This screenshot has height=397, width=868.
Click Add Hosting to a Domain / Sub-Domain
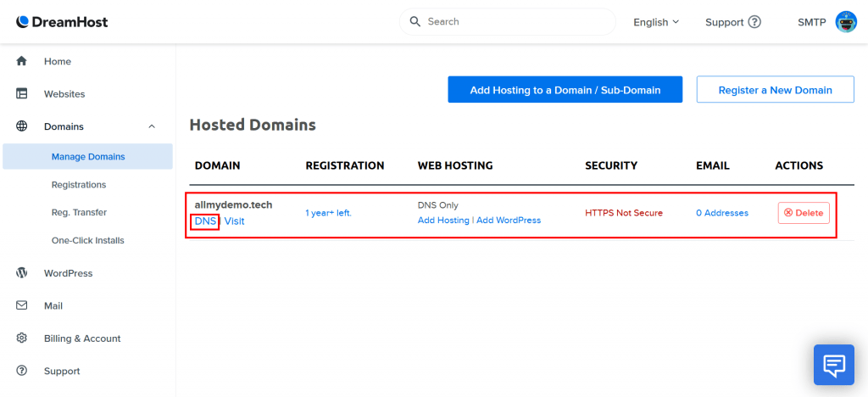click(565, 90)
